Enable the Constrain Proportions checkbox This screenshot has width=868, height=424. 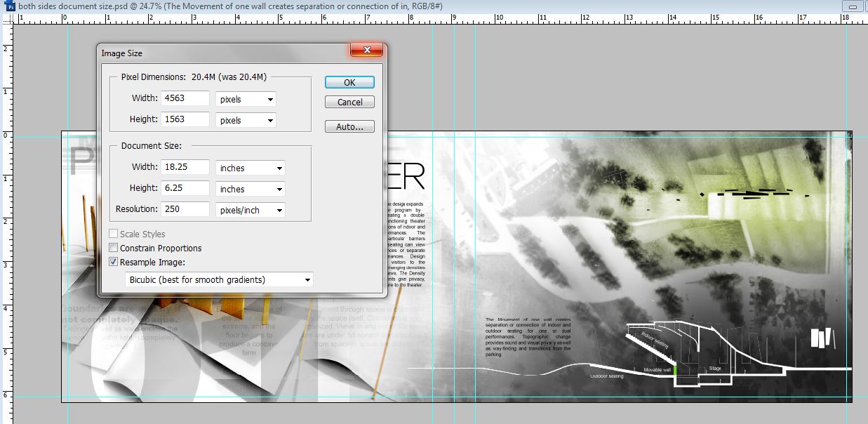point(113,248)
